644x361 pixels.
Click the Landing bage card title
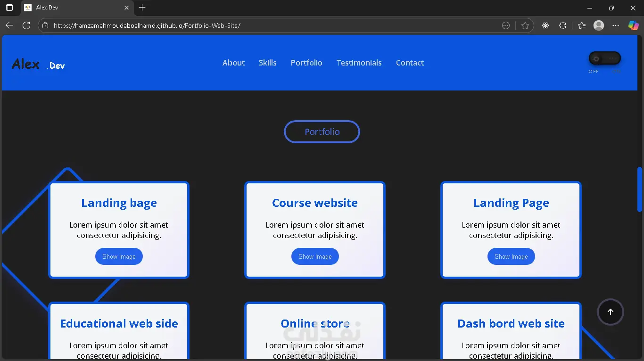[x=119, y=203]
